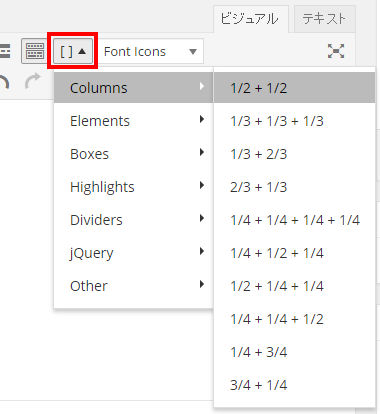Open the Dividers submenu
380x414 pixels.
(x=133, y=220)
